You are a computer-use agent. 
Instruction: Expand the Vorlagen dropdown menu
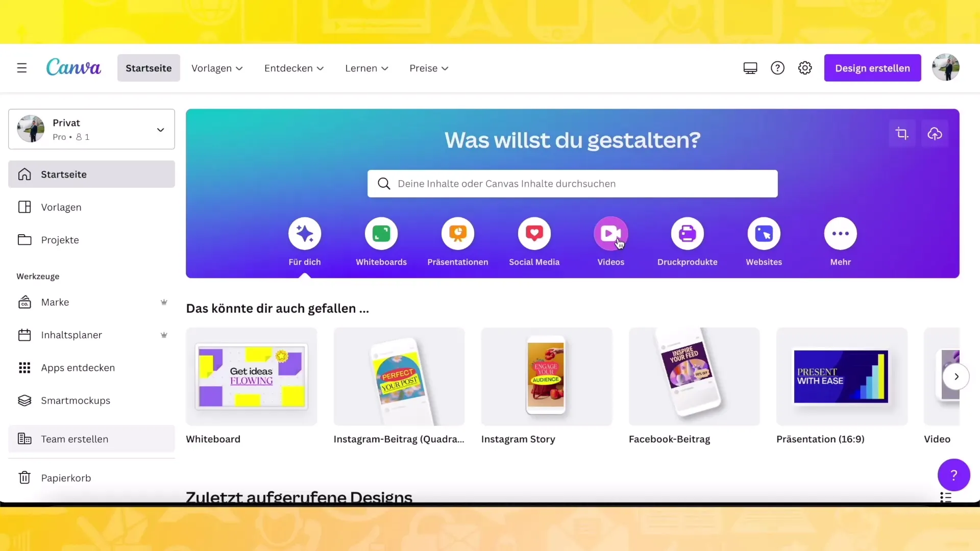(x=216, y=68)
